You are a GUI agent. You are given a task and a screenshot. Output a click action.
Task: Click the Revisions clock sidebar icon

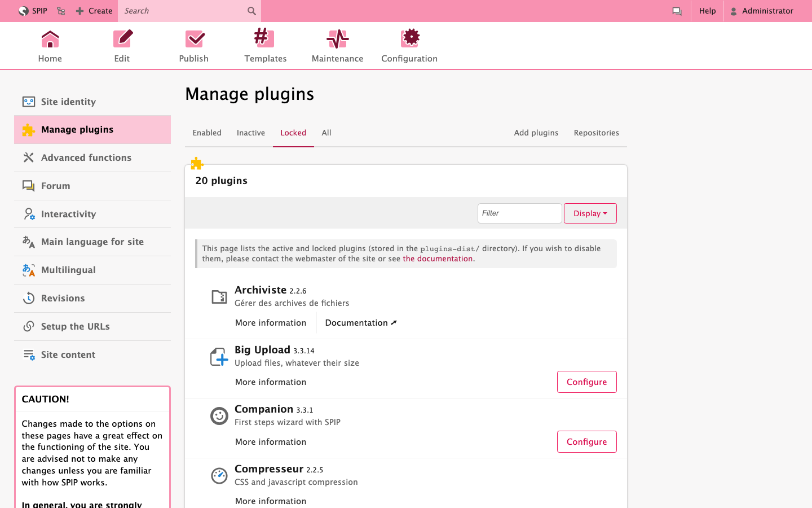pos(29,298)
